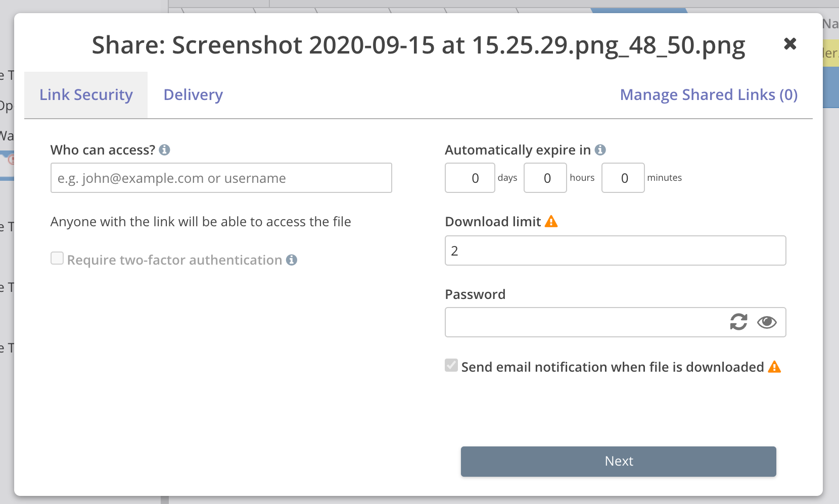
Task: Open Manage Shared Links (0)
Action: (709, 95)
